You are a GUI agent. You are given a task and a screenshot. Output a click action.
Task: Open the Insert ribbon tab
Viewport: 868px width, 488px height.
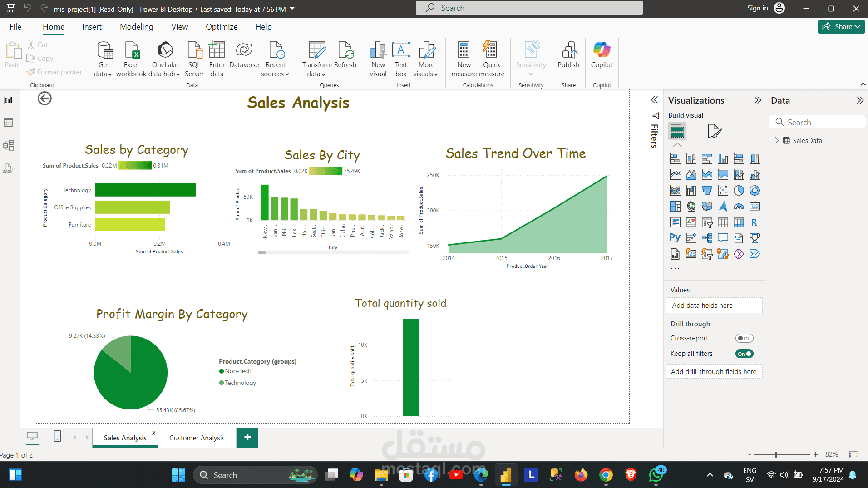pyautogui.click(x=92, y=27)
